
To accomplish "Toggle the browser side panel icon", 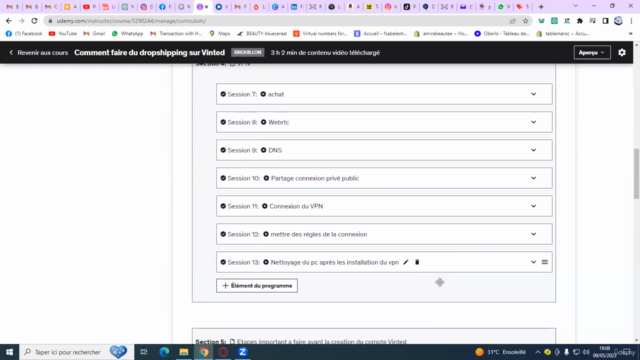I will click(605, 21).
